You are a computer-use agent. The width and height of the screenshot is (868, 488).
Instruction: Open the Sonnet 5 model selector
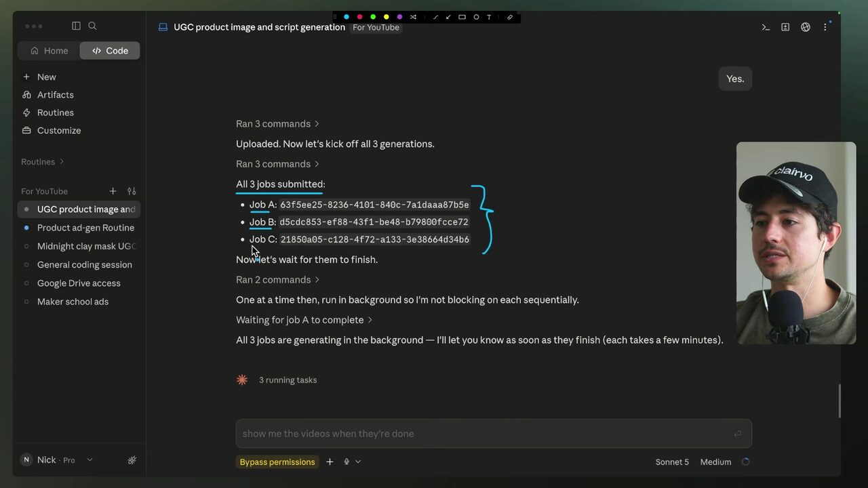point(672,462)
